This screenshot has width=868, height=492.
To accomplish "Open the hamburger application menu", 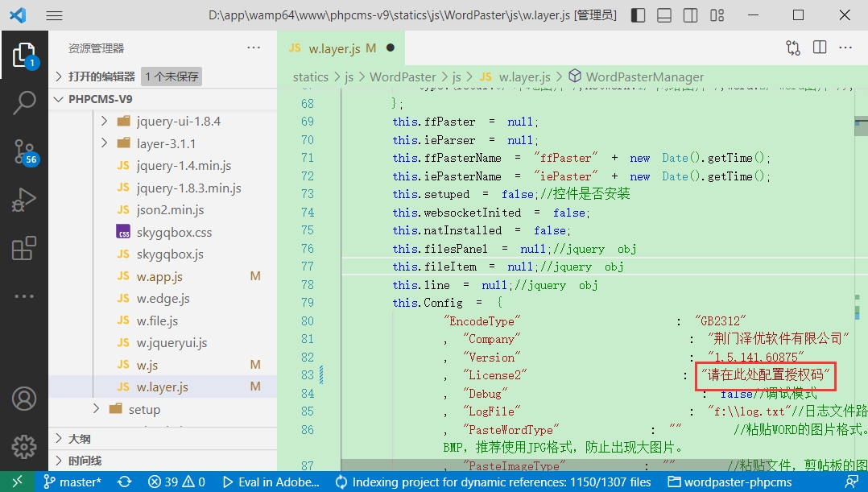I will pos(54,15).
